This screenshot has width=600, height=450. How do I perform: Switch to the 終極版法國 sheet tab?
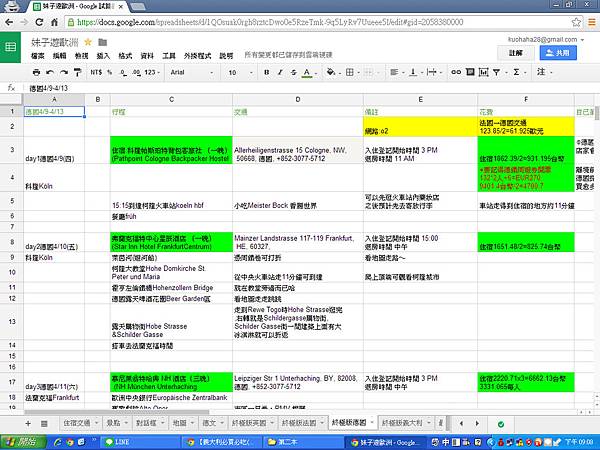pos(299,423)
